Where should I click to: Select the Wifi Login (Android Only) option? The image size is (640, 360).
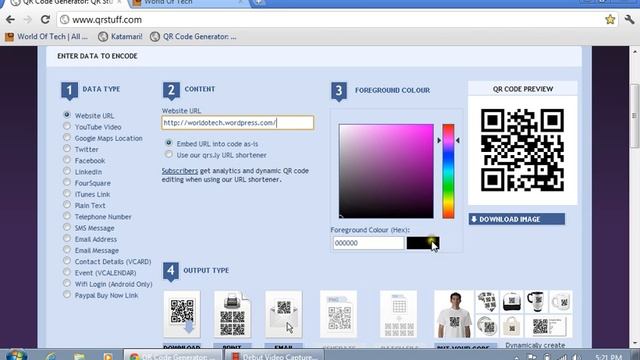tap(67, 283)
